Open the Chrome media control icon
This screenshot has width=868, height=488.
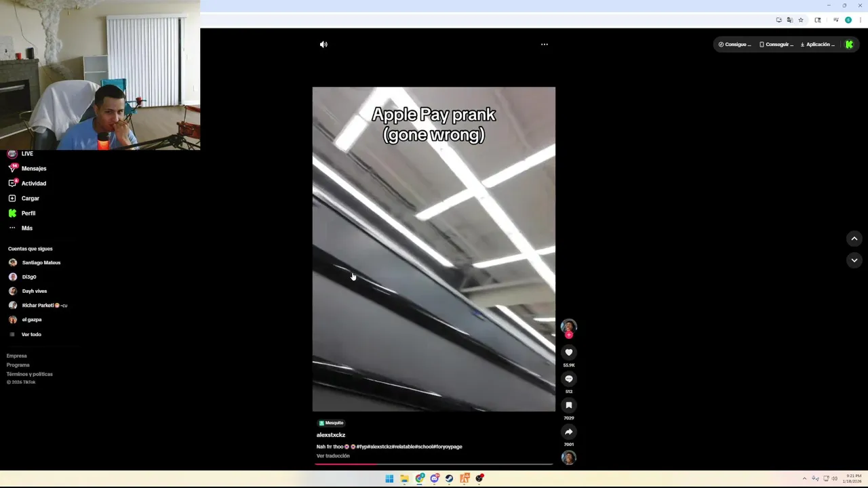(x=836, y=20)
